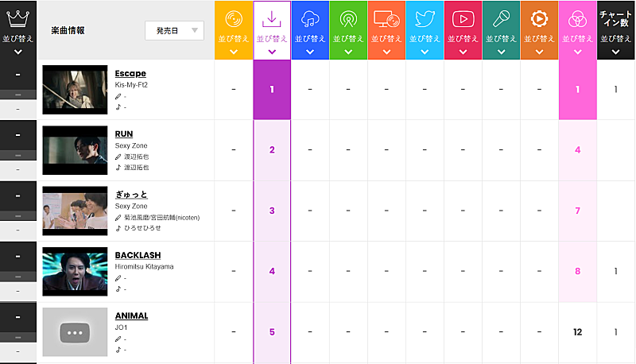Click the BACKLASH video thumbnail
Screen dimensions: 636x364
pos(75,272)
